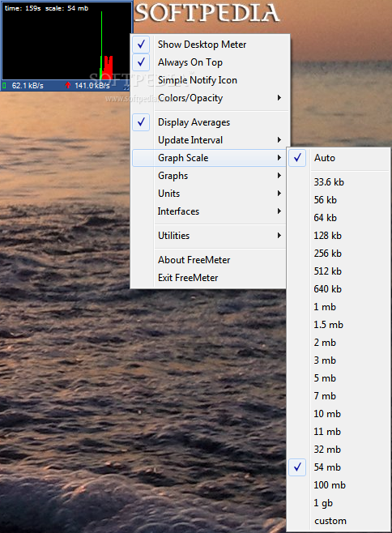Click the 62.1 kB/s download rate
The image size is (392, 533).
click(x=28, y=86)
